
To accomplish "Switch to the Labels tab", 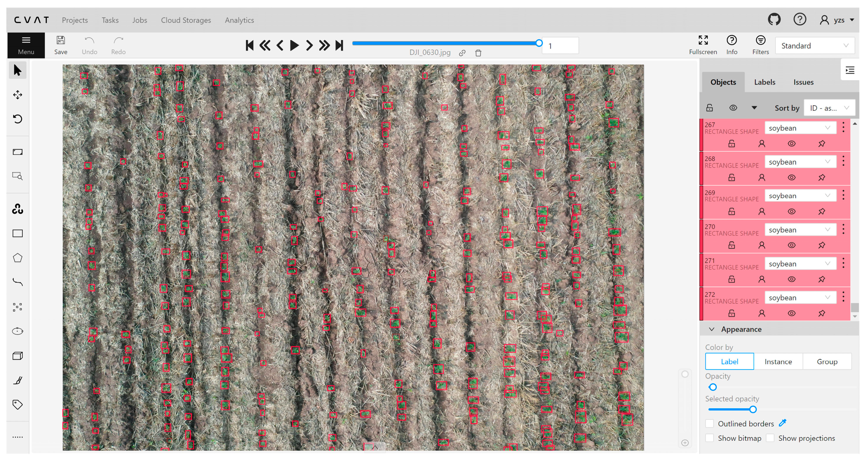I will pyautogui.click(x=765, y=82).
